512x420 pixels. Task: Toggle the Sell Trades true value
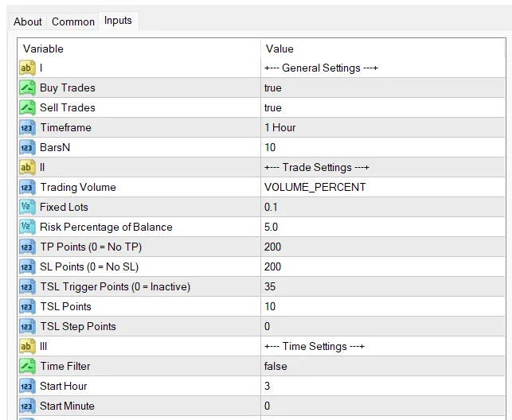tap(273, 108)
